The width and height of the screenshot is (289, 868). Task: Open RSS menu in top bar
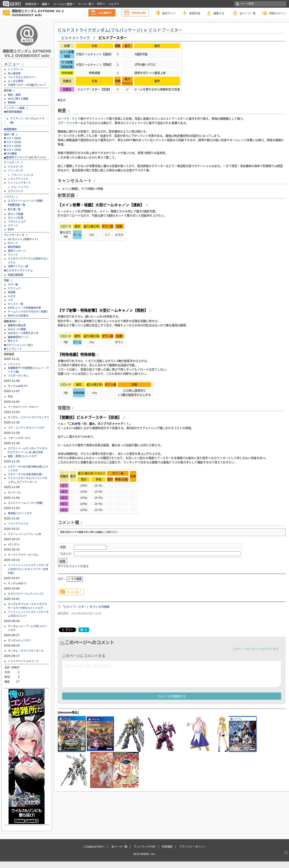pyautogui.click(x=101, y=4)
